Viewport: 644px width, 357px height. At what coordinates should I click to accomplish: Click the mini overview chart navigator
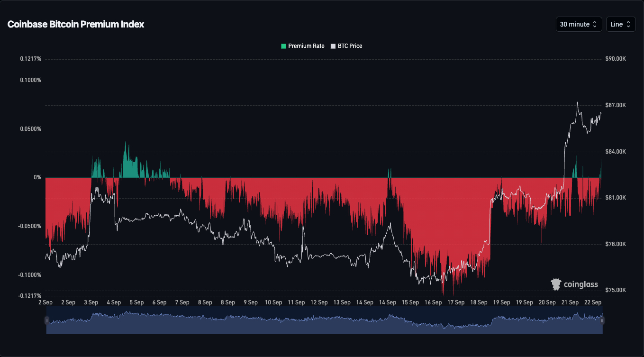325,320
